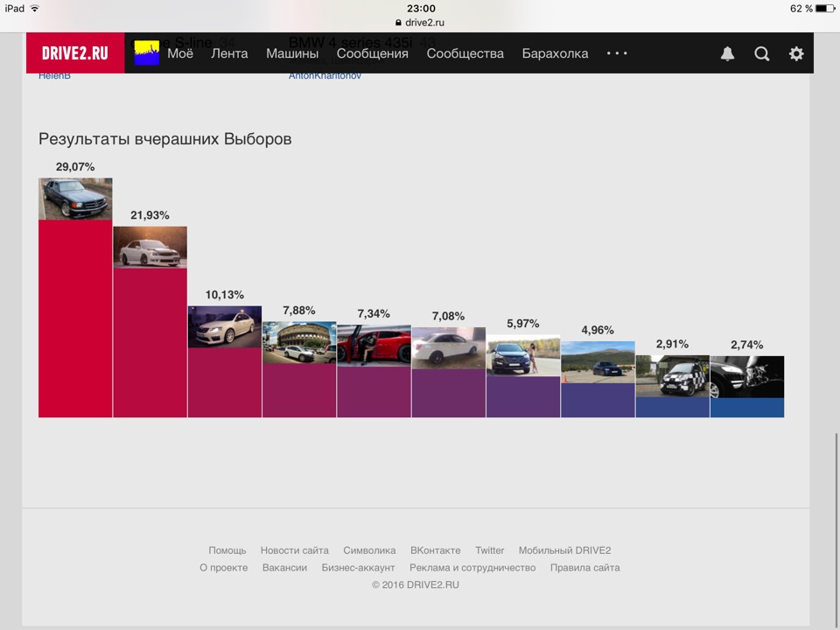
Task: Tap the 23:00 status bar clock
Action: (x=421, y=9)
